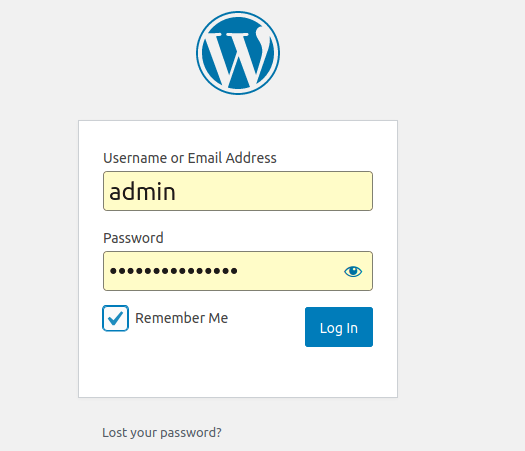
Task: Click the masked password dots
Action: (x=174, y=271)
